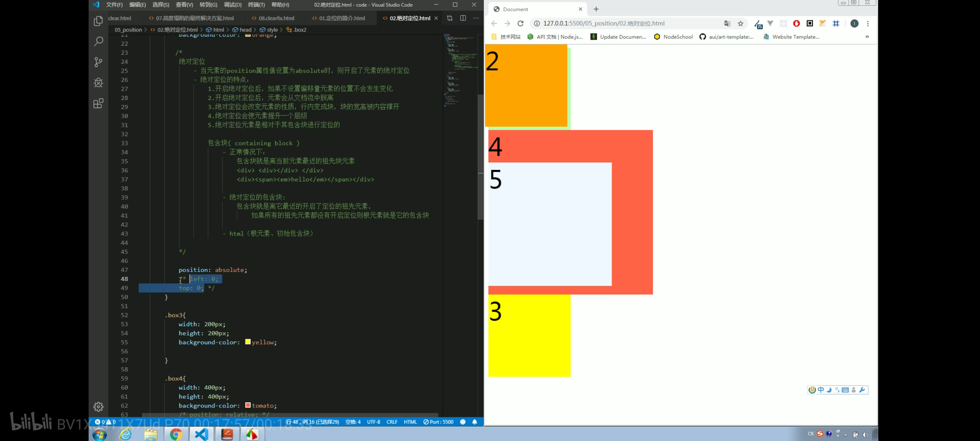Open the Chrome three-dot menu
The width and height of the screenshot is (980, 441).
[868, 24]
